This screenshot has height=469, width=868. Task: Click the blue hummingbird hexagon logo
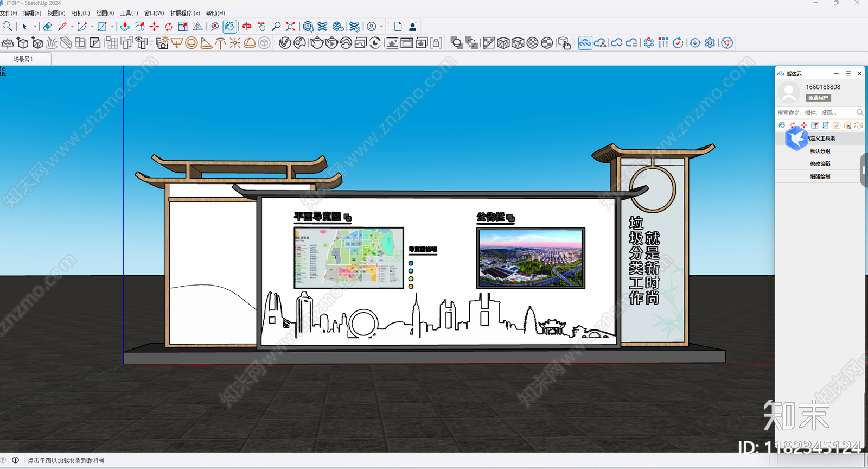click(x=796, y=138)
